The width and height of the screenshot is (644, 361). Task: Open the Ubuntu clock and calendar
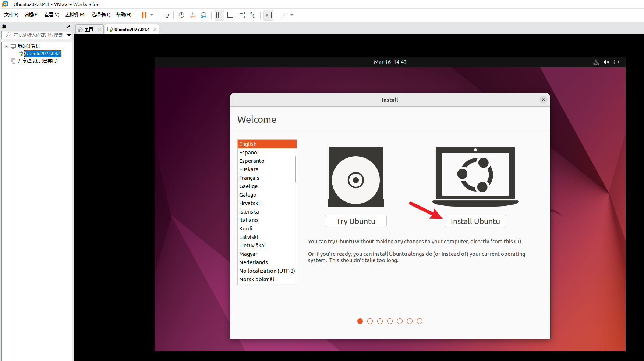[390, 62]
